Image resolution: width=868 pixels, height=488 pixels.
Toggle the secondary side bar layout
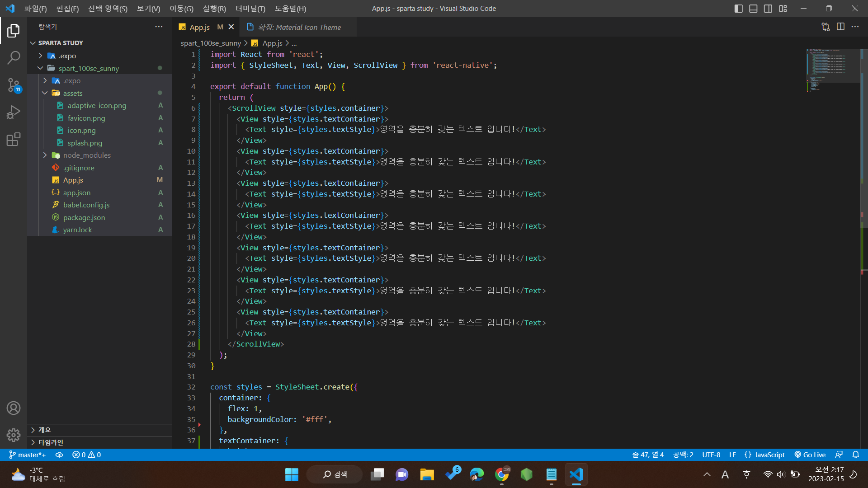(768, 9)
